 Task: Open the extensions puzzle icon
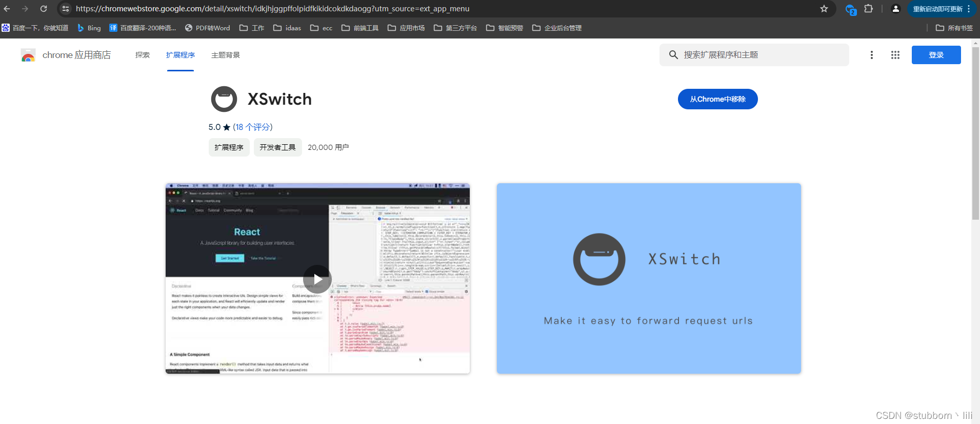(x=868, y=9)
